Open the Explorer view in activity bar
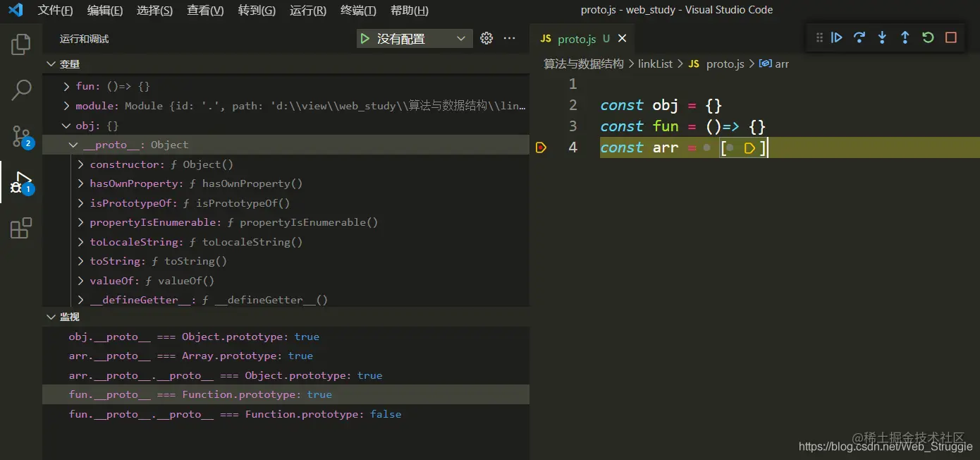The width and height of the screenshot is (980, 460). (21, 45)
